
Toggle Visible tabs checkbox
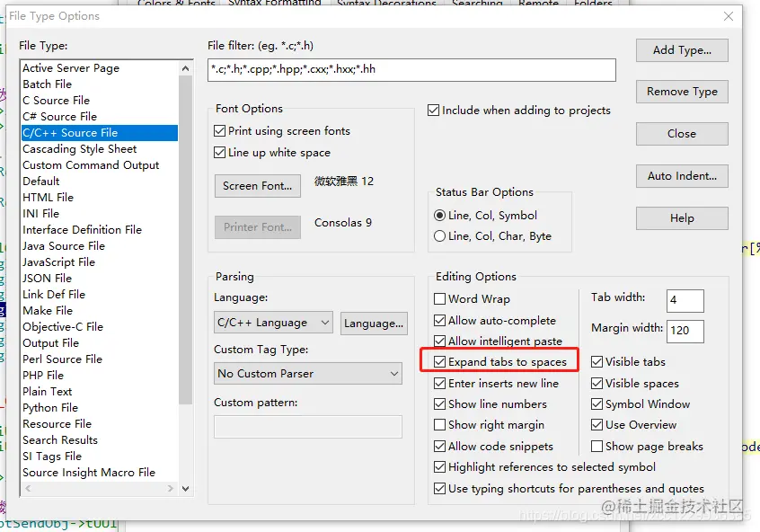(597, 362)
